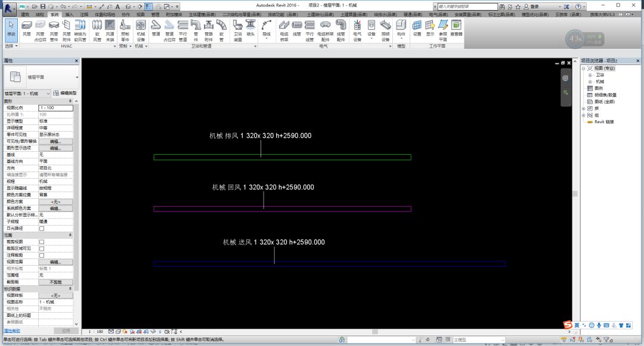Image resolution: width=644 pixels, height=346 pixels.
Task: Click the 显示 work plane show tool
Action: (430, 28)
